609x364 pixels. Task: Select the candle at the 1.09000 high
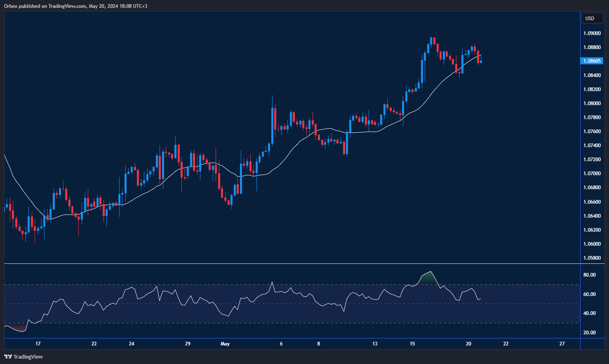coord(431,40)
